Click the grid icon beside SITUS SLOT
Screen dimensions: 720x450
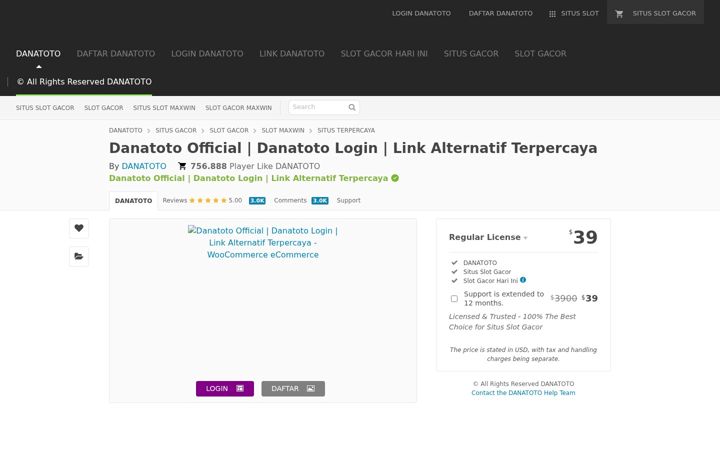[552, 14]
